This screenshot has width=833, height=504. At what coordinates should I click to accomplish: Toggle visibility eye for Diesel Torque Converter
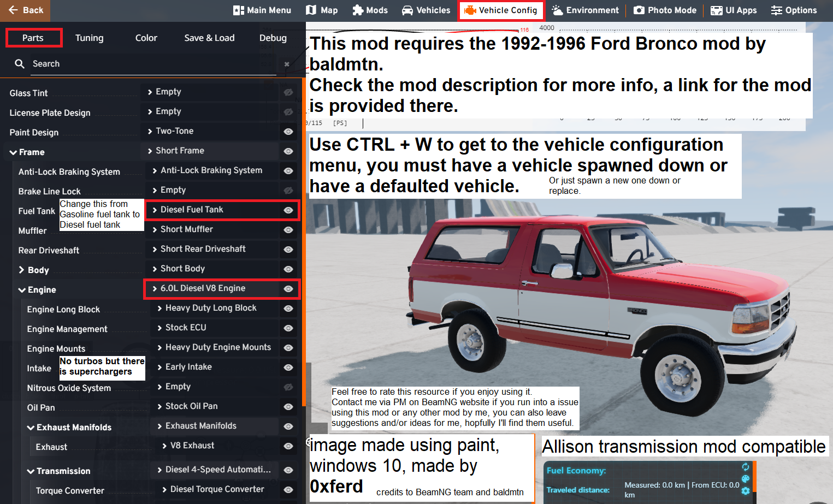point(288,490)
